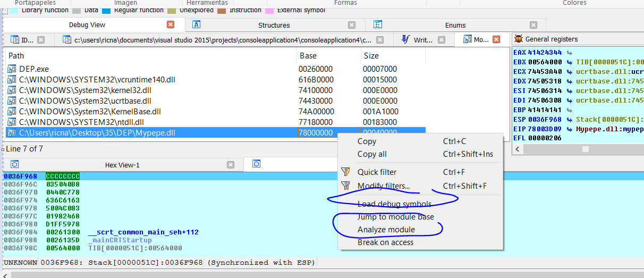Click the ntdll.dll module icon
Image resolution: width=644 pixels, height=278 pixels.
pos(12,122)
